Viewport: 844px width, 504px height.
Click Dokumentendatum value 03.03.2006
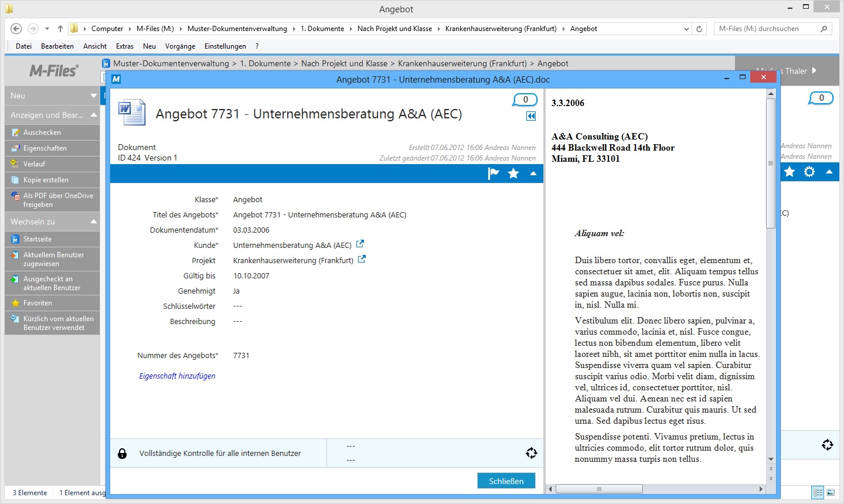pos(251,230)
